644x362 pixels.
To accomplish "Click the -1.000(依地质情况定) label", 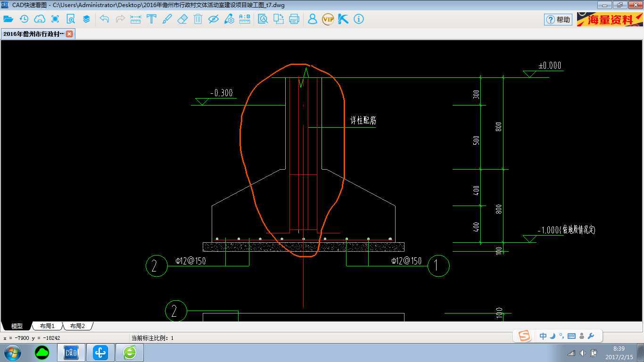I will (x=567, y=230).
